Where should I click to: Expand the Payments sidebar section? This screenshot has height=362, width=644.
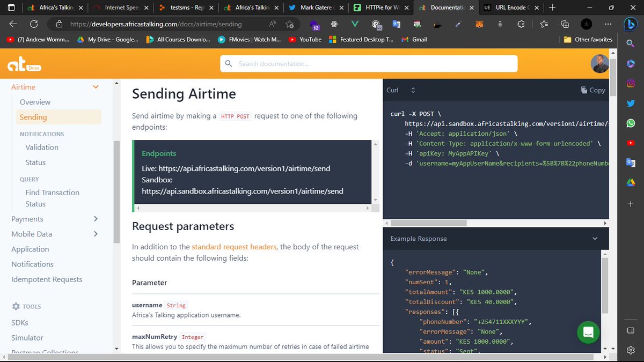[96, 219]
